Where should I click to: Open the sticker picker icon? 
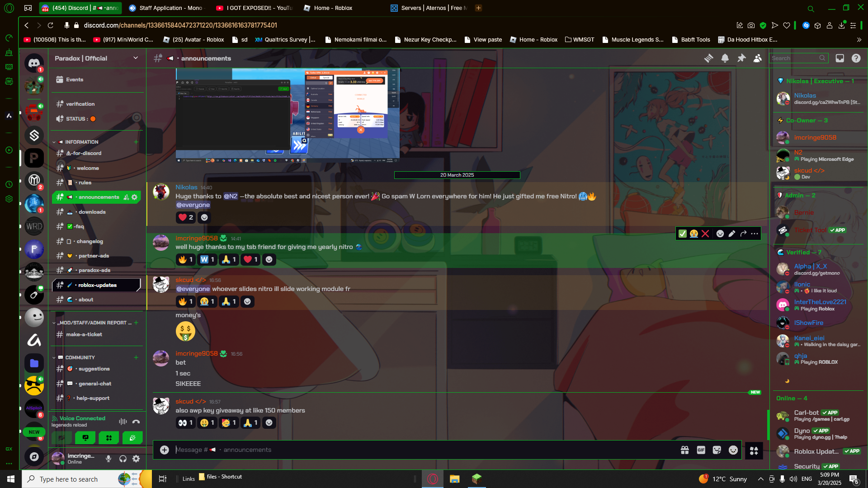tap(717, 450)
